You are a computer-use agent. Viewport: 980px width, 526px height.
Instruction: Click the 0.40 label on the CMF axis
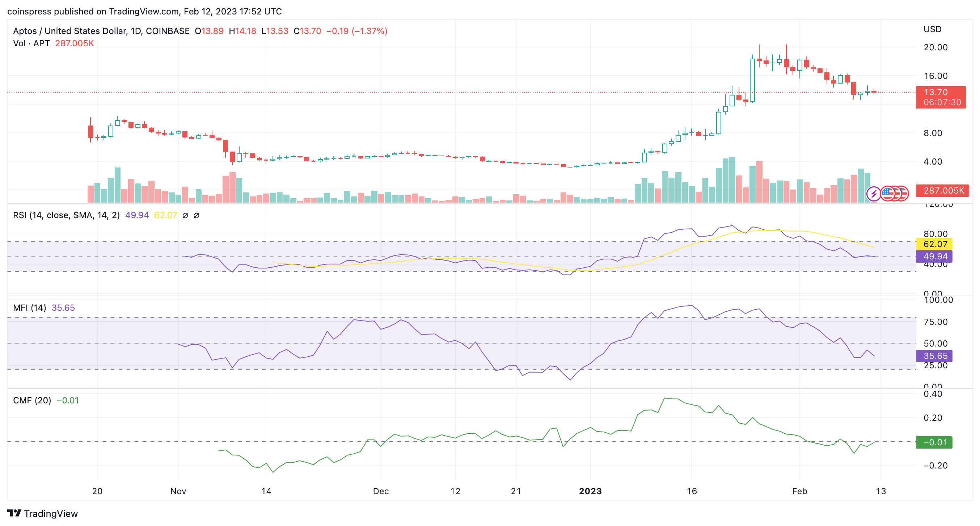933,394
